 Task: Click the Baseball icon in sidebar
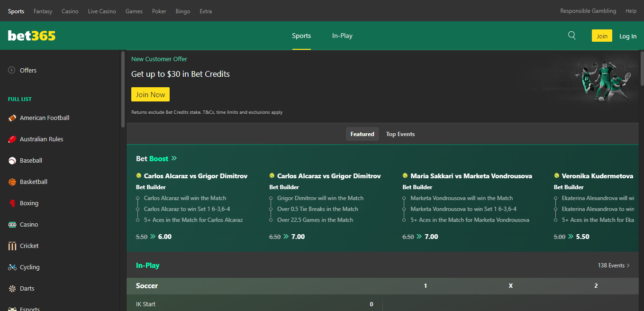click(12, 161)
